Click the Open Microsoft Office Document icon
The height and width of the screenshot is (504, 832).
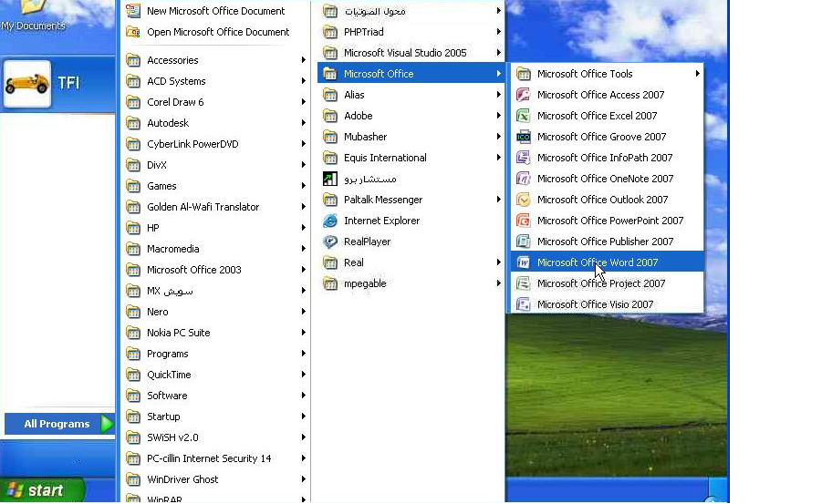click(133, 32)
